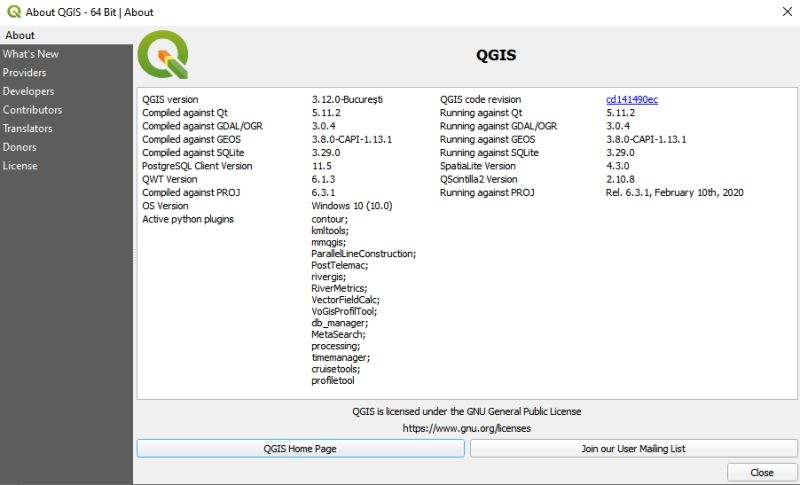Image resolution: width=800 pixels, height=485 pixels.
Task: Click Running against GDAL/OGR label
Action: [x=498, y=126]
